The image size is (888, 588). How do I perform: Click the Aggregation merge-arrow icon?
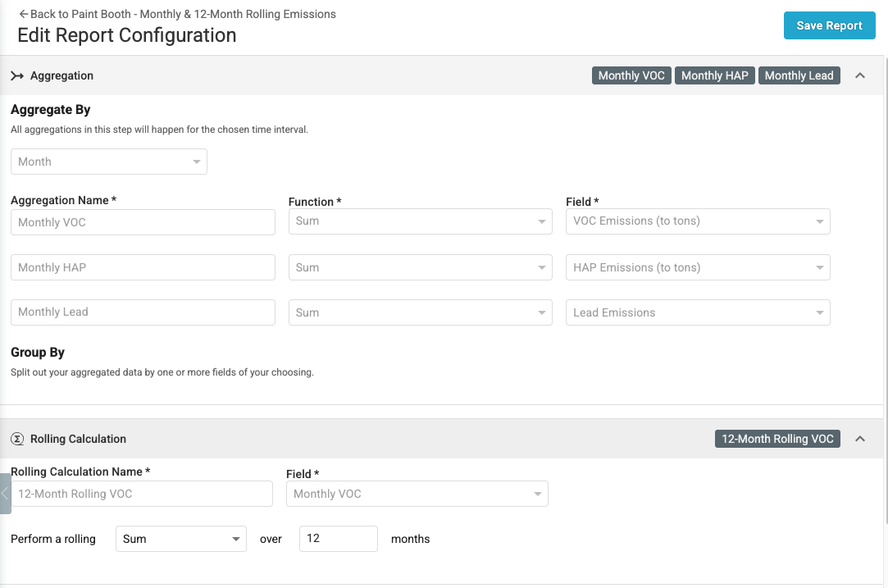(17, 76)
